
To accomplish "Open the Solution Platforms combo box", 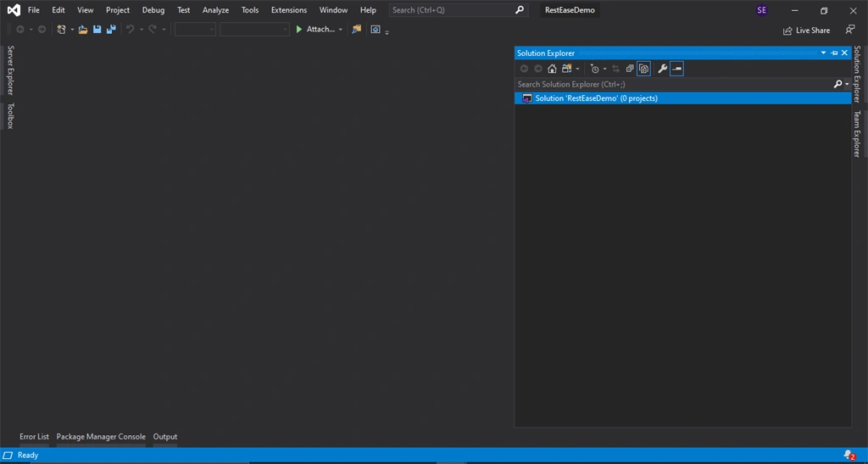I will coord(254,30).
